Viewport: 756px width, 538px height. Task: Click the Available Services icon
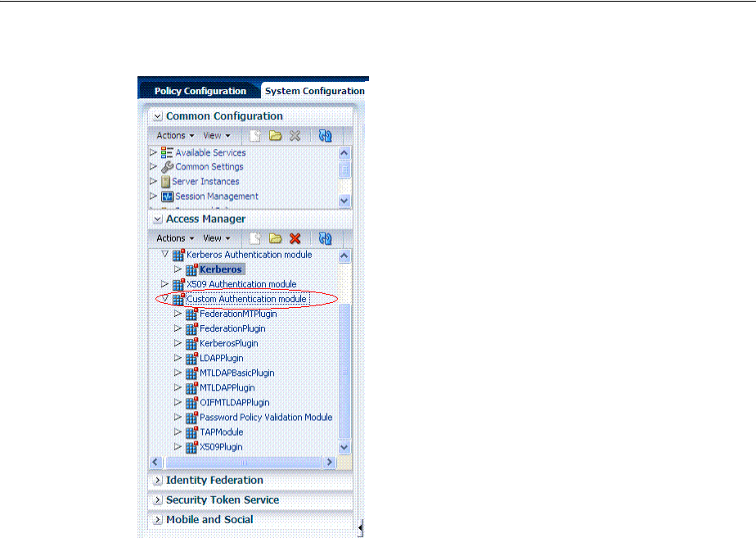167,152
